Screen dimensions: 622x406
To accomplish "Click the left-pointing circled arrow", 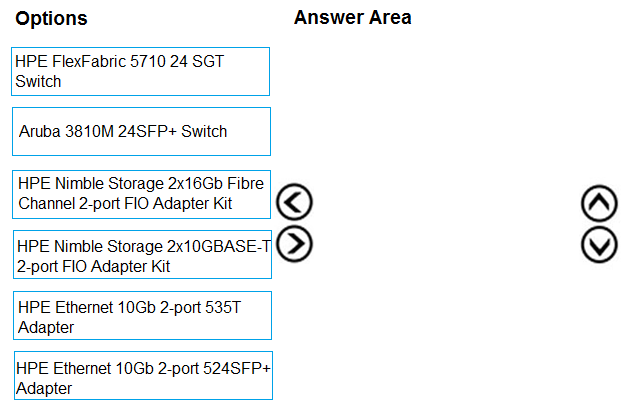I will pyautogui.click(x=294, y=203).
